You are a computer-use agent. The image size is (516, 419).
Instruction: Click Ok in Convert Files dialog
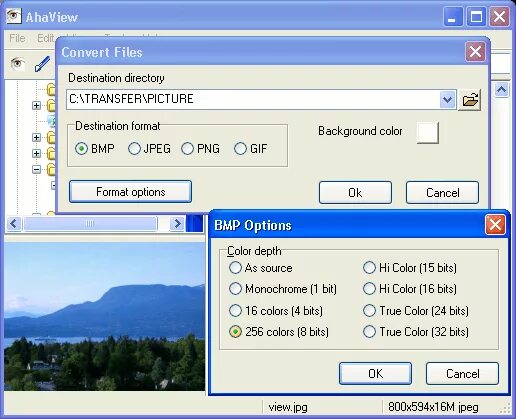(355, 193)
